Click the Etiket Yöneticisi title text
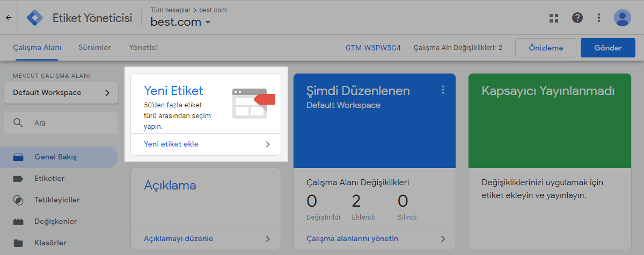 click(x=92, y=18)
